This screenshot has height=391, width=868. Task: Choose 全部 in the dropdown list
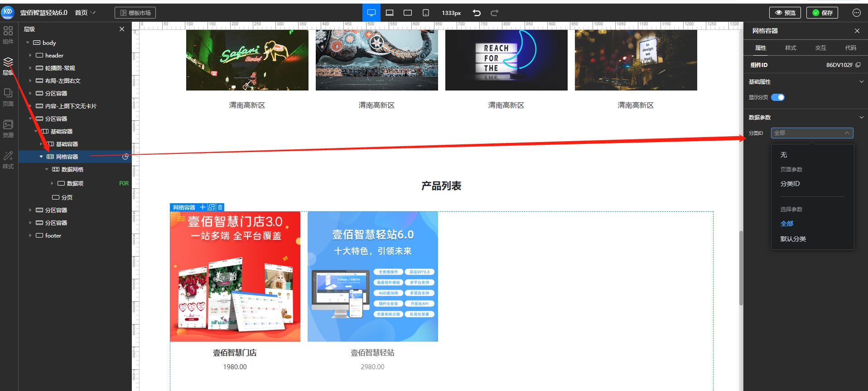(x=813, y=224)
